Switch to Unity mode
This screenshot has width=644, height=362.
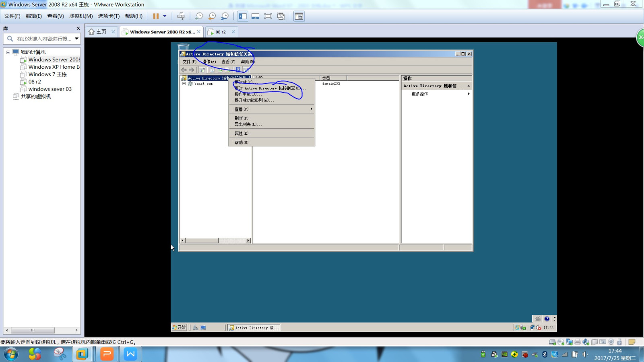[281, 16]
